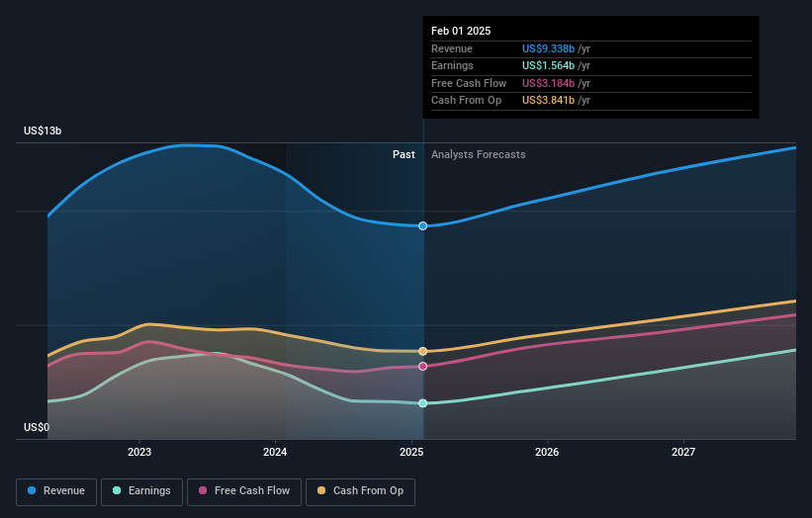
Task: Toggle the Revenue legend series
Action: [56, 491]
